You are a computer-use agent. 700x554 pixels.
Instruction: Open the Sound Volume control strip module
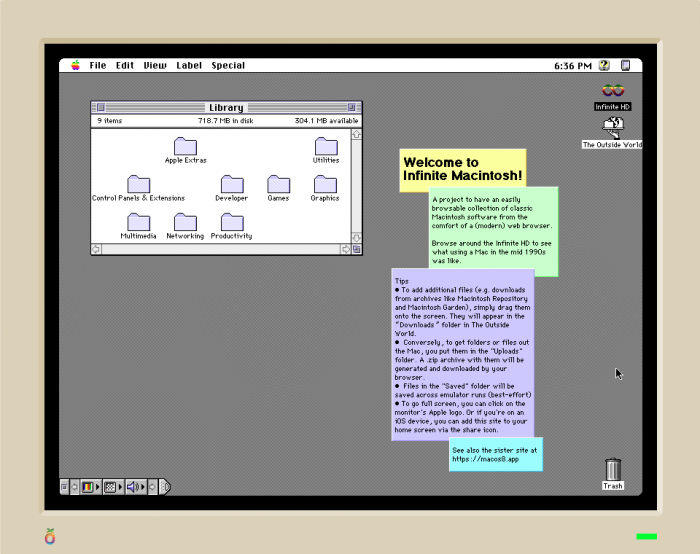click(x=136, y=487)
